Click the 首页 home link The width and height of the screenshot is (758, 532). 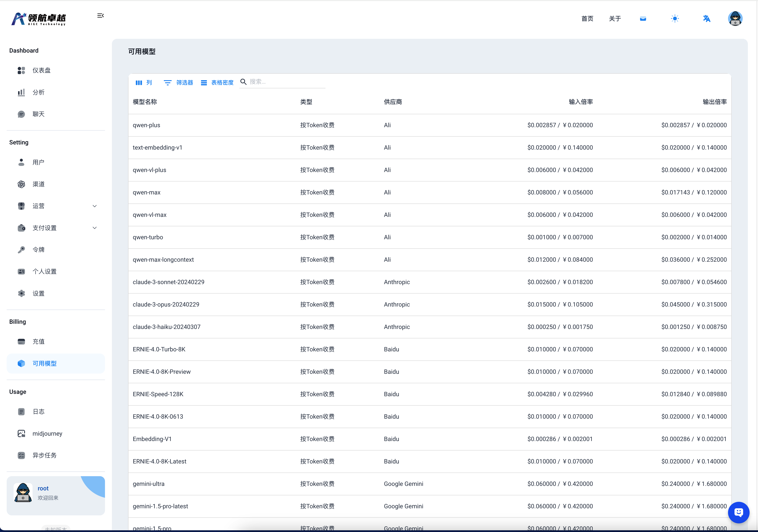(587, 19)
